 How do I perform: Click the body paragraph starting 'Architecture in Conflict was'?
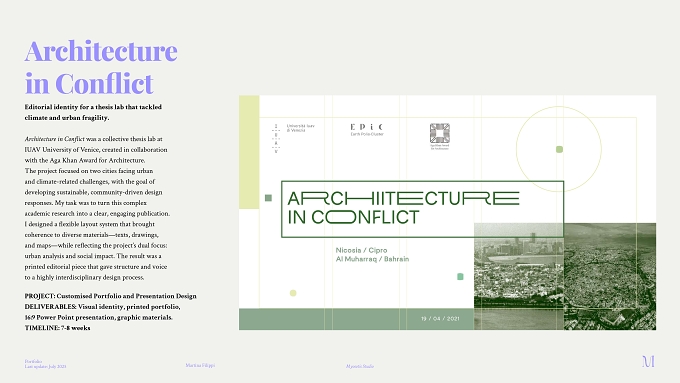point(97,208)
